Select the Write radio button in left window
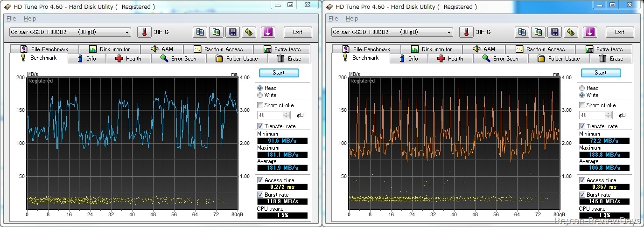 point(260,95)
